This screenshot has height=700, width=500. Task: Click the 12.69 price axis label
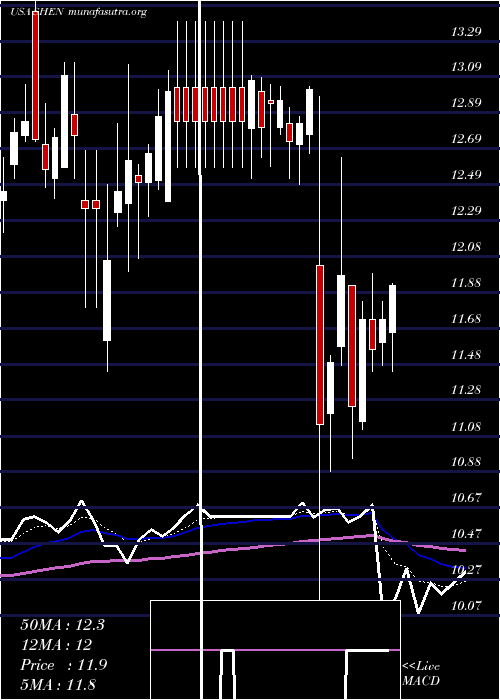466,139
